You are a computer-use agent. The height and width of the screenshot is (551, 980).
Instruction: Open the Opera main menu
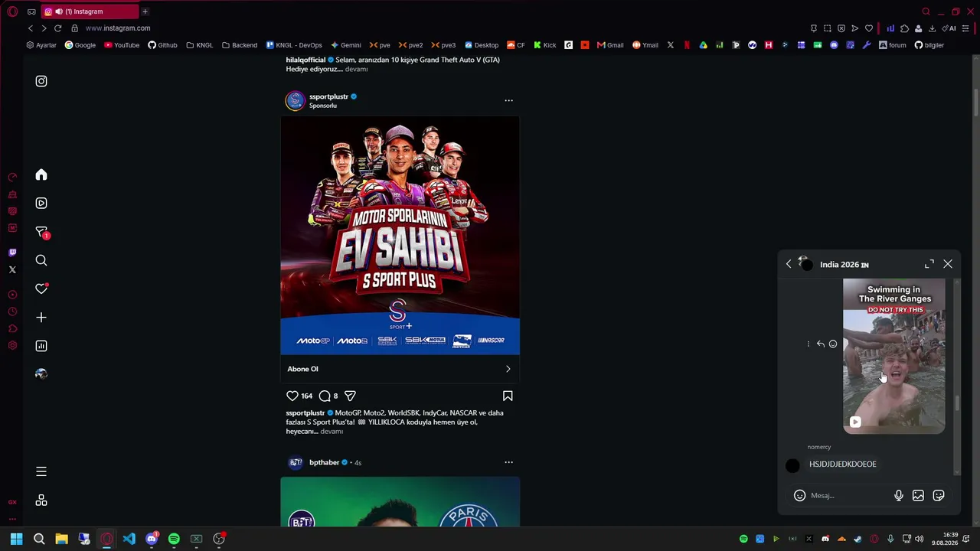pyautogui.click(x=12, y=11)
